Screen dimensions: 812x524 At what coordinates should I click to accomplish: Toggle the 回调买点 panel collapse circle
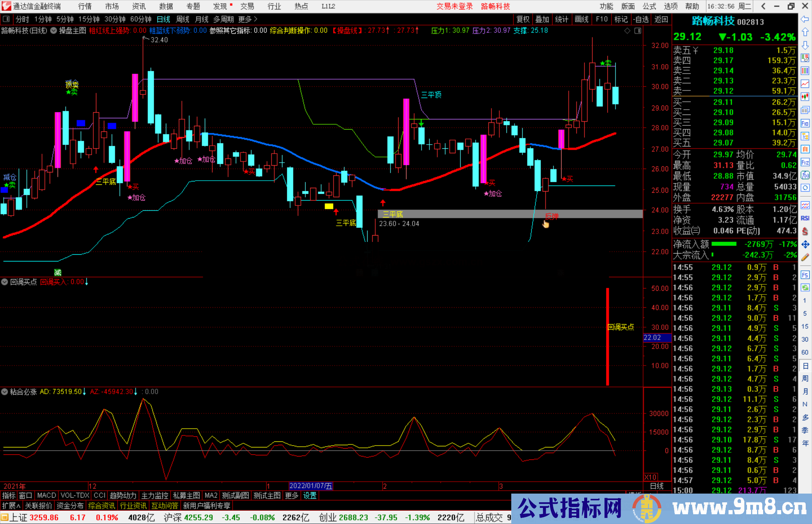tap(5, 282)
